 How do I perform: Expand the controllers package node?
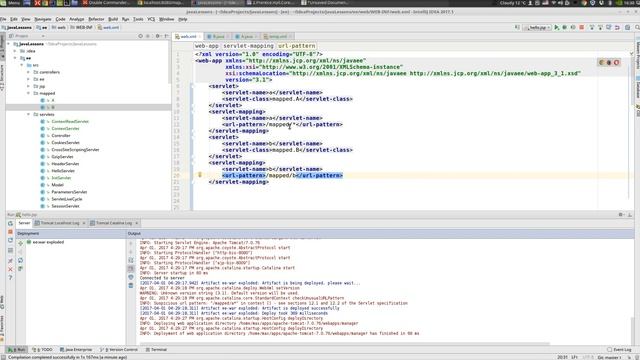click(x=29, y=72)
